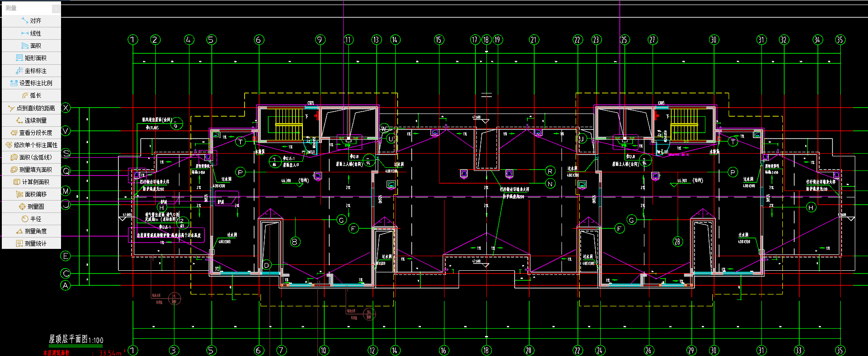Start 连续测量 continuous measurement
Viewport: 868px width, 356px height.
tap(31, 120)
